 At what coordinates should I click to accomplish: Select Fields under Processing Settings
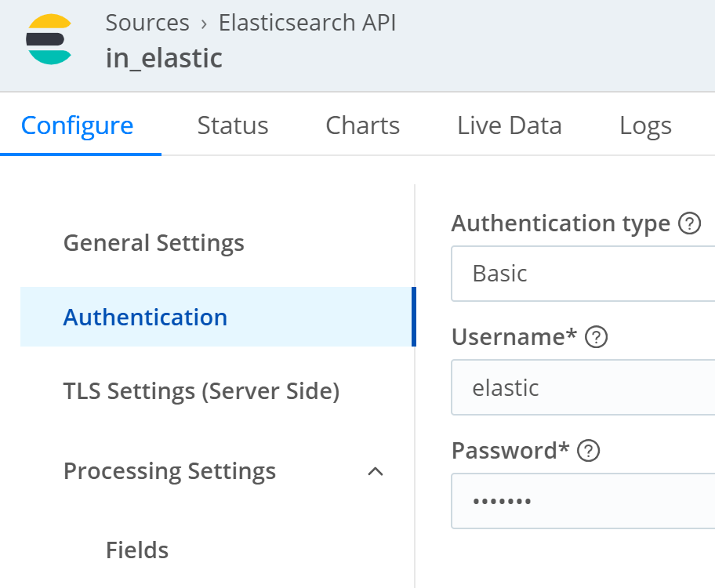pos(137,550)
